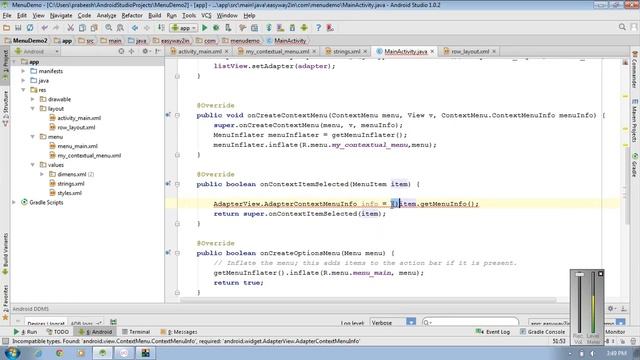Open styles.xml in project tree
640x360 pixels.
click(69, 193)
